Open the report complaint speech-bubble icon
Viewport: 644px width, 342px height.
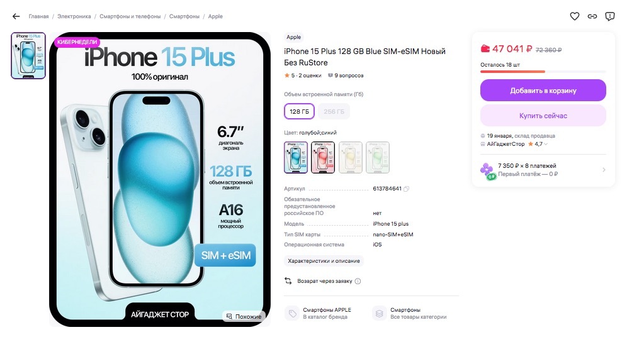610,16
